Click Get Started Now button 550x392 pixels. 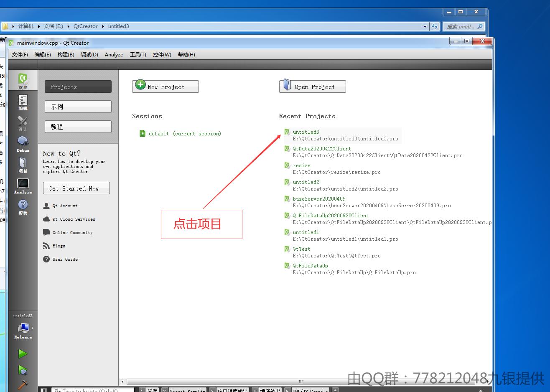point(76,188)
